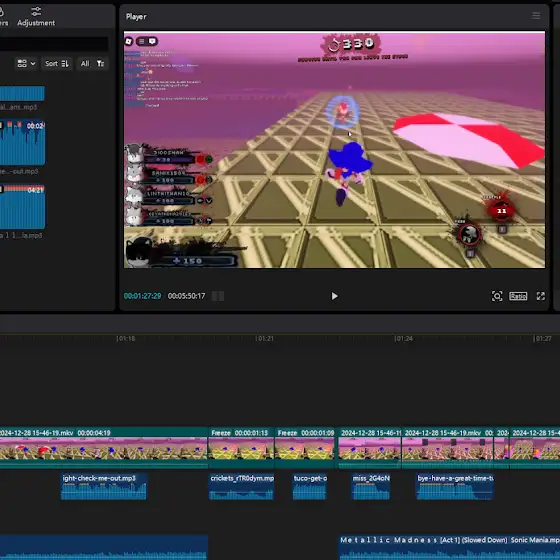Select the narrow 202 video clip
Screen dimensions: 560x560
[x=501, y=448]
